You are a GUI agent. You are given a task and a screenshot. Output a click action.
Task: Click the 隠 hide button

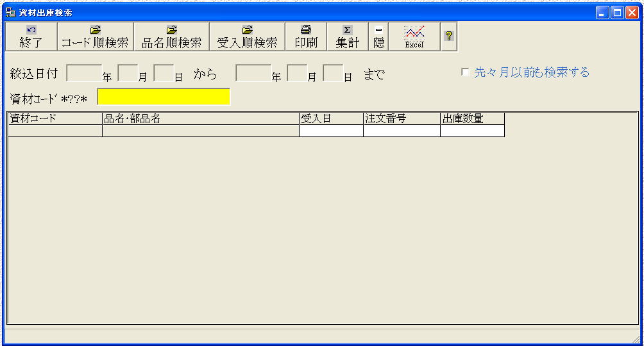tap(378, 37)
